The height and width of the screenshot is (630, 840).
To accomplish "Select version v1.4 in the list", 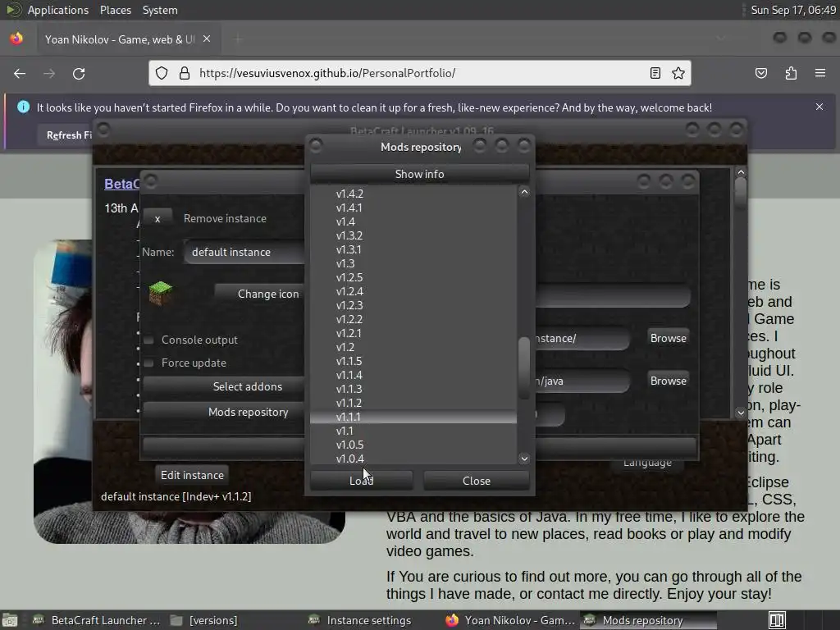I will (x=413, y=221).
